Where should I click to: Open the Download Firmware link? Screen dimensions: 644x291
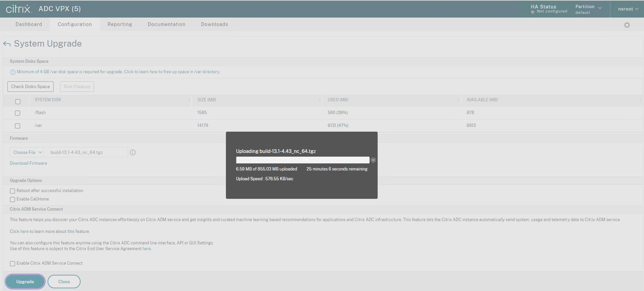tap(28, 163)
